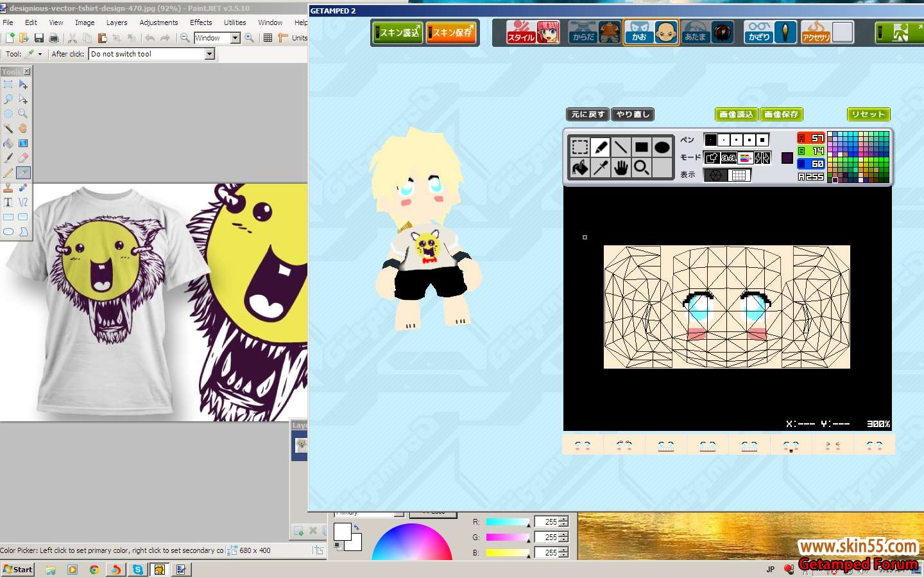Click the layer thumbnail in Layers panel
Viewport: 924px width, 578px height.
tap(300, 445)
